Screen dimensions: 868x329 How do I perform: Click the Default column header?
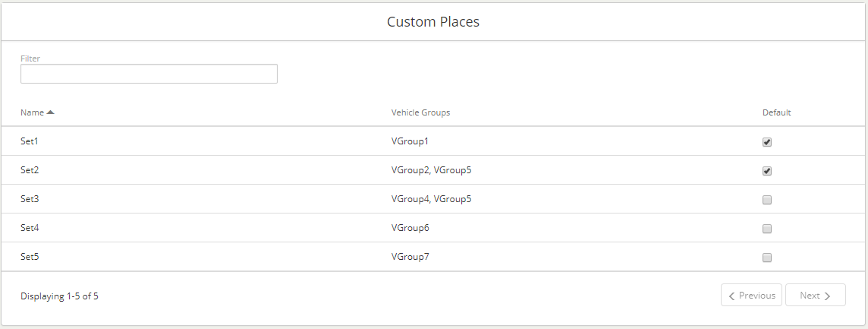[x=777, y=112]
